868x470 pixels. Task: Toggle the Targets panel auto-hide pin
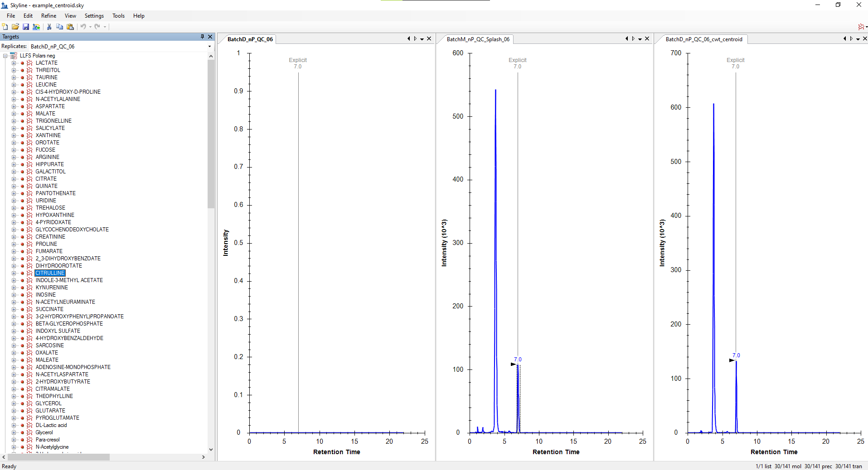(202, 37)
